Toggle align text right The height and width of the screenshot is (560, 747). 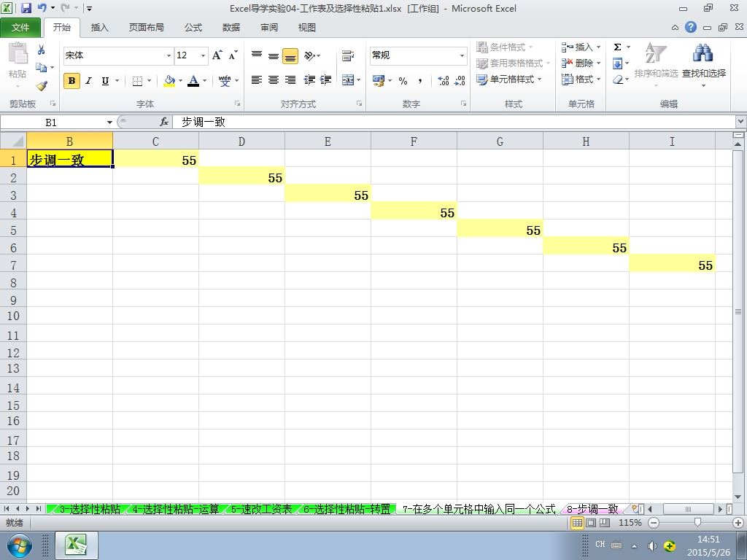290,80
